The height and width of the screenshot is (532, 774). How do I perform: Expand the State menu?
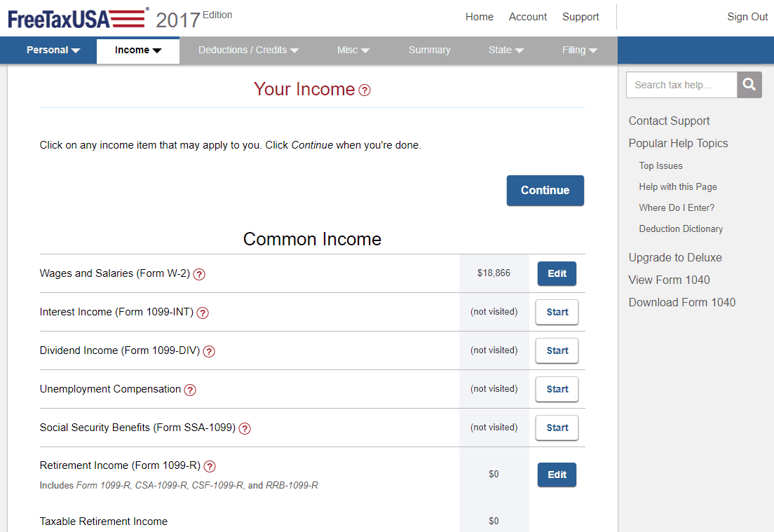(x=505, y=50)
